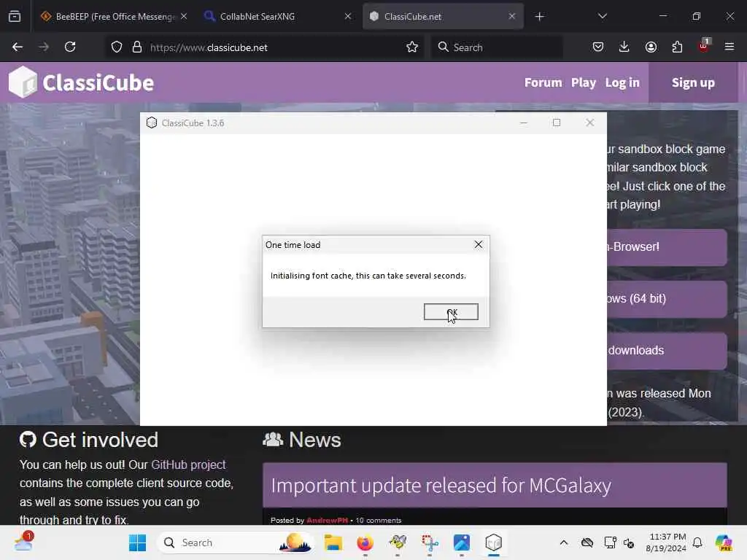The height and width of the screenshot is (560, 747).
Task: Open the GitHub project link
Action: 188,464
